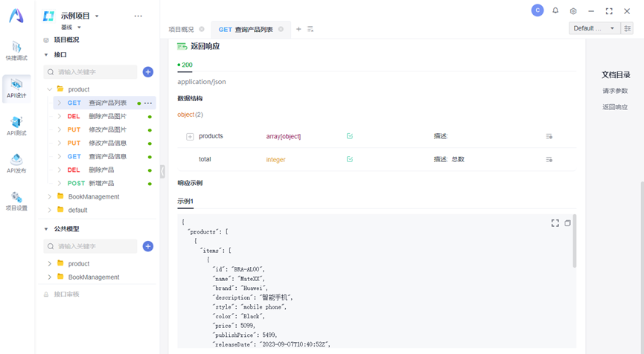Open the 快捷调试 quick debug sidebar icon
This screenshot has width=644, height=354.
click(16, 51)
